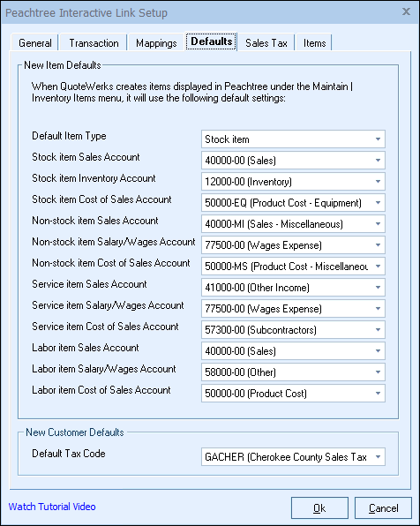Click the 'Default Tax Code' label
Image resolution: width=420 pixels, height=526 pixels.
tap(69, 454)
